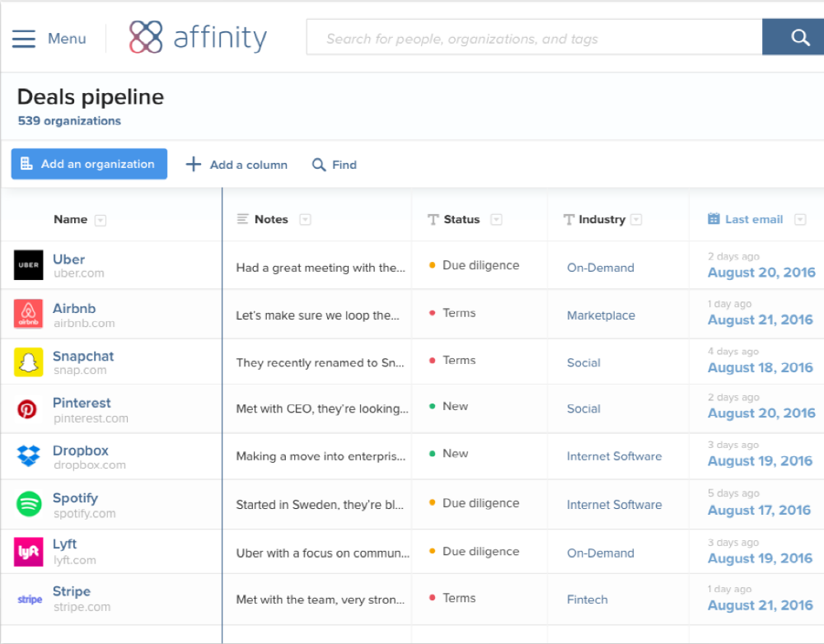The height and width of the screenshot is (644, 824).
Task: Click Add a column
Action: point(236,165)
